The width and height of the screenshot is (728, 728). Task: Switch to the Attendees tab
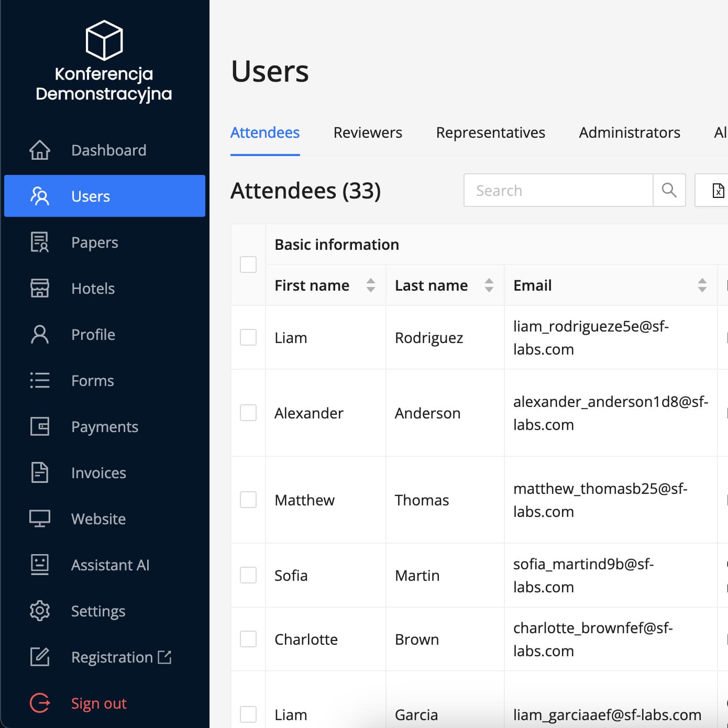[265, 133]
